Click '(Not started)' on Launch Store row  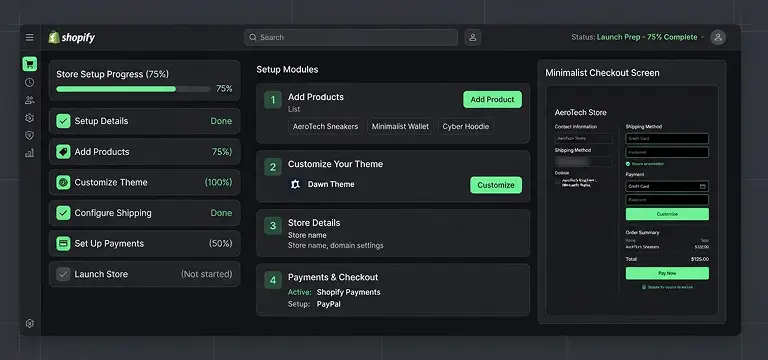pos(206,274)
